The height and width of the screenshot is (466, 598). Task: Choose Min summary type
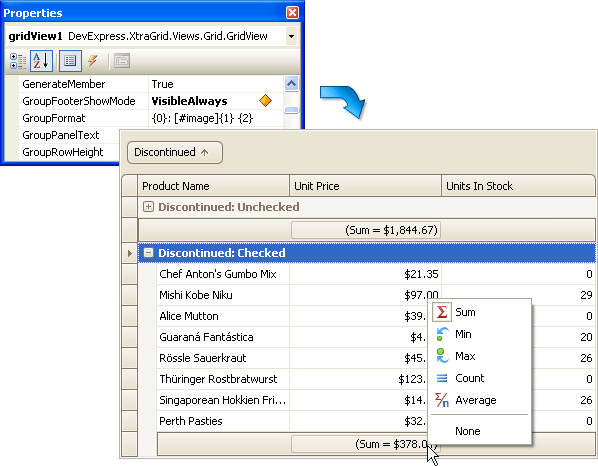tap(463, 334)
